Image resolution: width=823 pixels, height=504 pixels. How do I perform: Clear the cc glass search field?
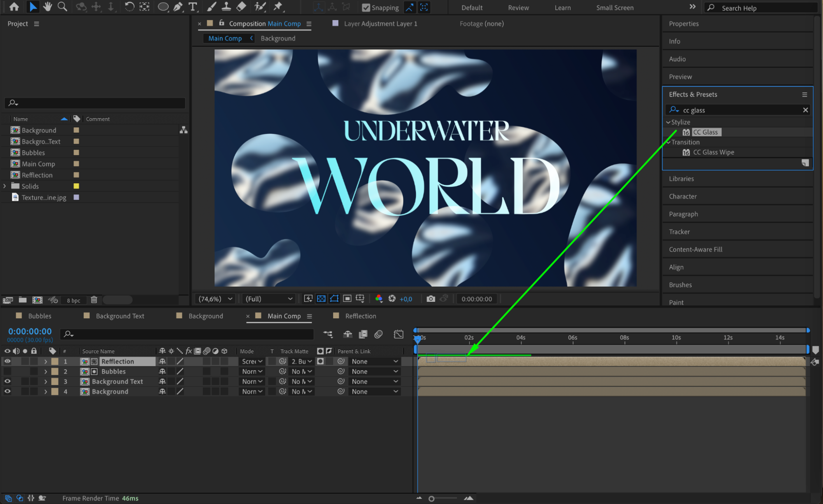805,110
